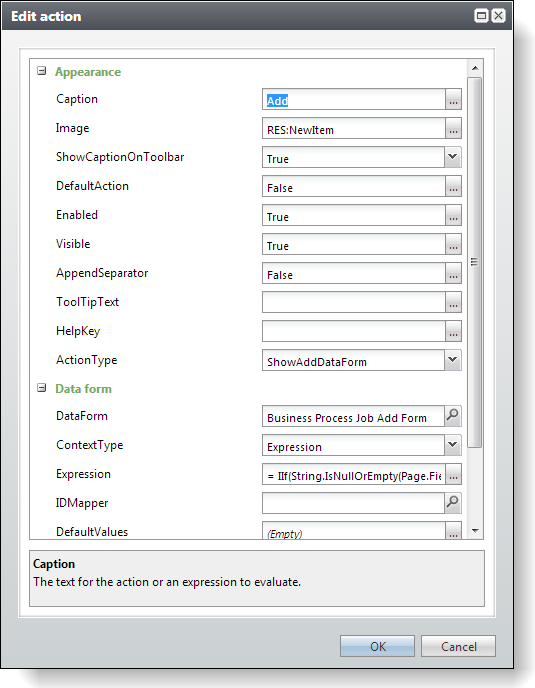The image size is (535, 688).
Task: Click the ellipsis button next to Enabled
Action: (453, 215)
